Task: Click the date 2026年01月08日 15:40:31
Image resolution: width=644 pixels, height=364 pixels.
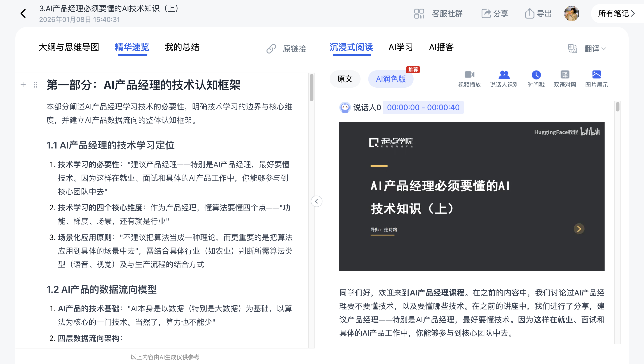Action: [x=80, y=19]
